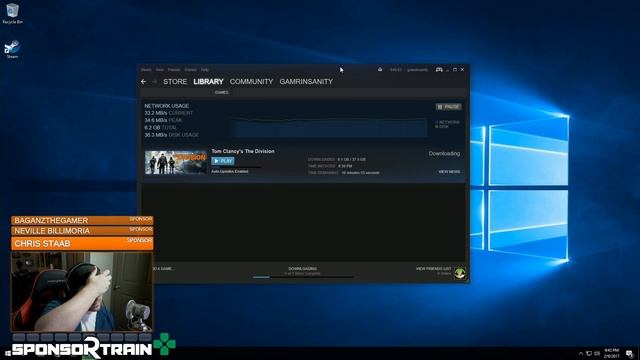Open the Steam desktop shortcut
640x360 pixels.
12,49
